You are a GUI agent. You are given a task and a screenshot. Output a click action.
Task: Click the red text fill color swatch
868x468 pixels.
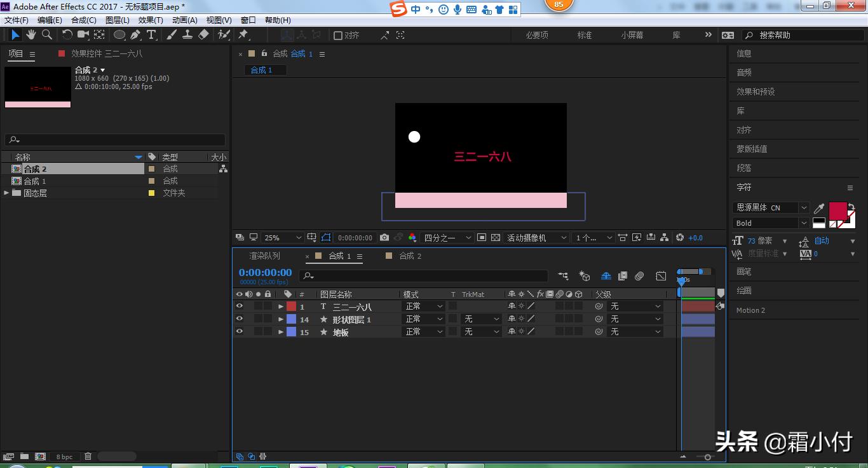tap(837, 210)
